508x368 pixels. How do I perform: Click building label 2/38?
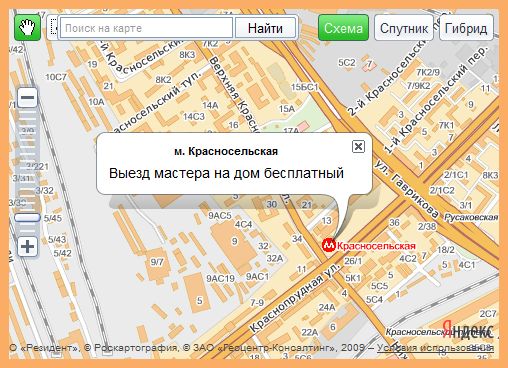[x=427, y=226]
